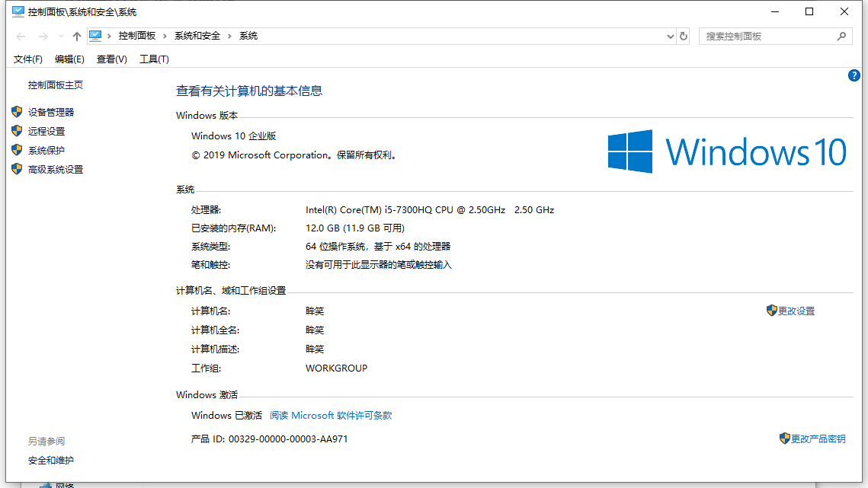The image size is (868, 488).
Task: Open the 查看(V) menu
Action: coord(111,59)
